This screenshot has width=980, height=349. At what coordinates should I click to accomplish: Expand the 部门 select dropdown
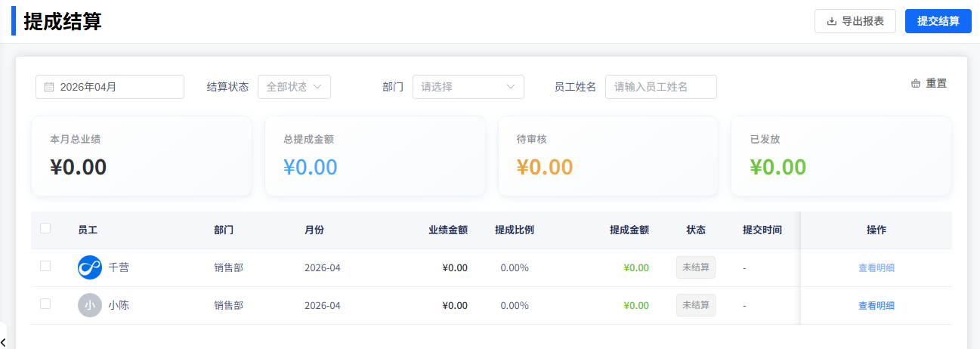[468, 87]
